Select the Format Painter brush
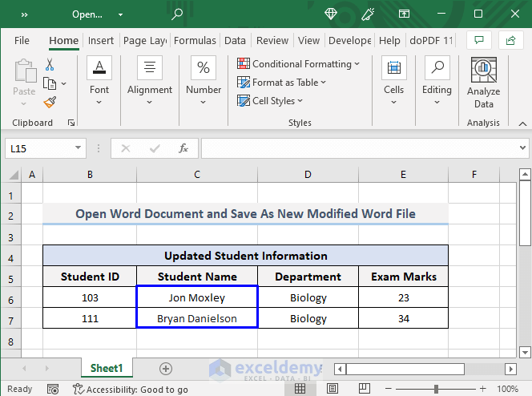The width and height of the screenshot is (532, 396). (x=50, y=102)
